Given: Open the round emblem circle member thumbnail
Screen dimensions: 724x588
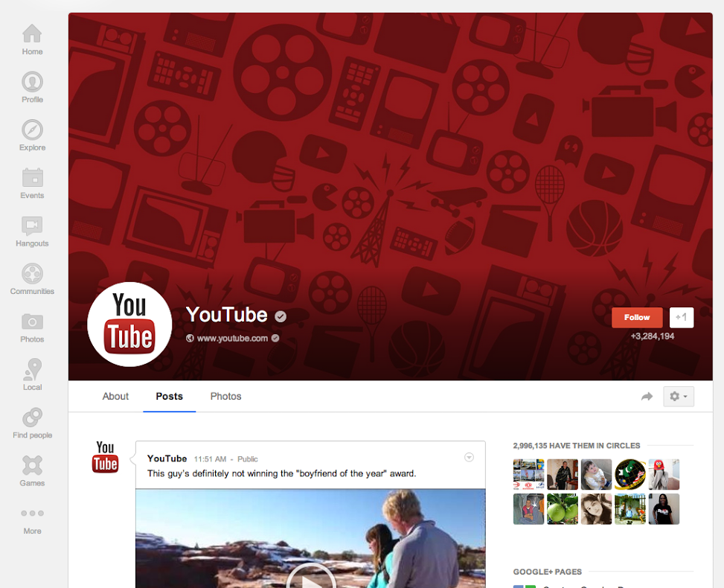Looking at the screenshot, I should coord(630,474).
